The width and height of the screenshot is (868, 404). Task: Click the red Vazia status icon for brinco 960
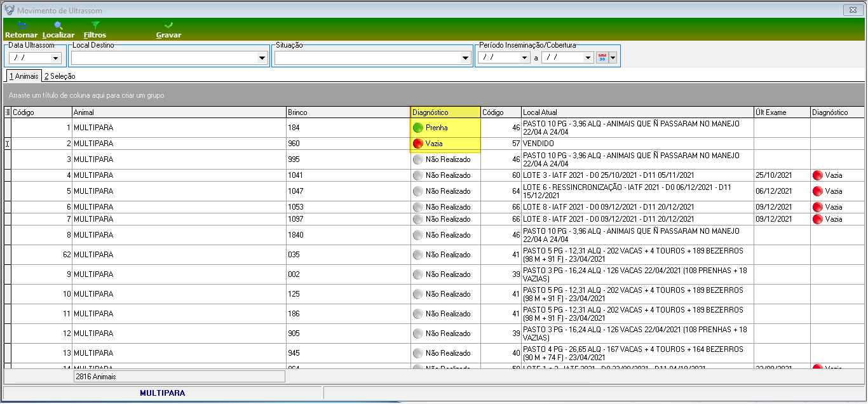(x=418, y=144)
